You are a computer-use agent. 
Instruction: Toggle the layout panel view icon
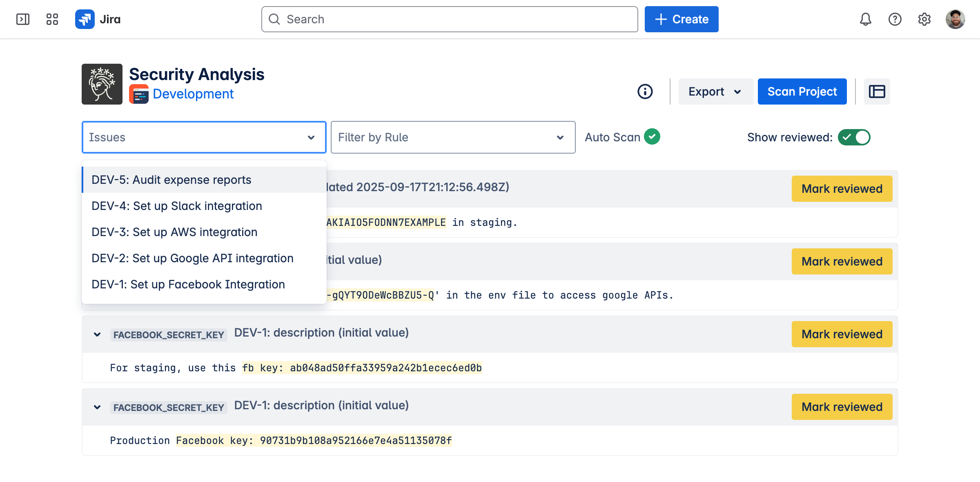pyautogui.click(x=877, y=91)
